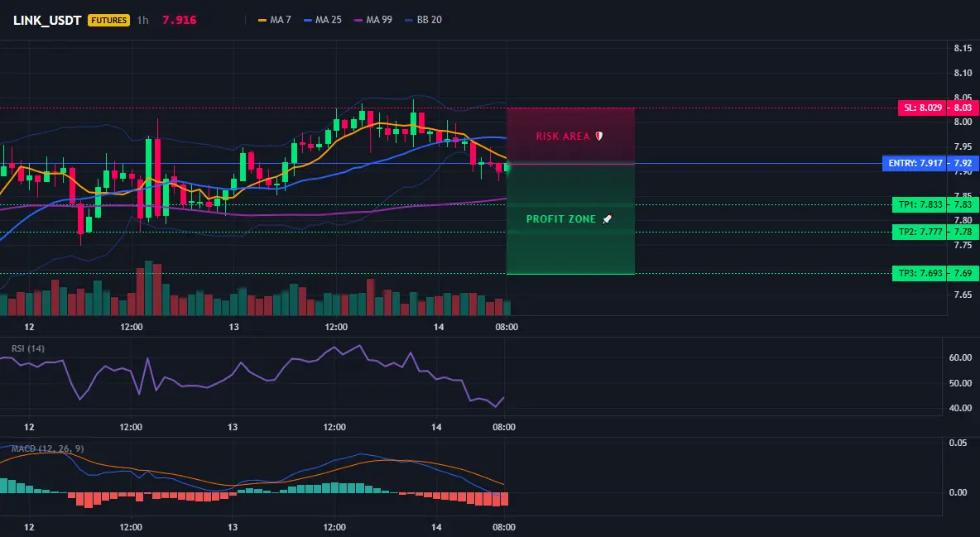Click the 7.65 price axis value
The width and height of the screenshot is (980, 537).
pos(963,295)
